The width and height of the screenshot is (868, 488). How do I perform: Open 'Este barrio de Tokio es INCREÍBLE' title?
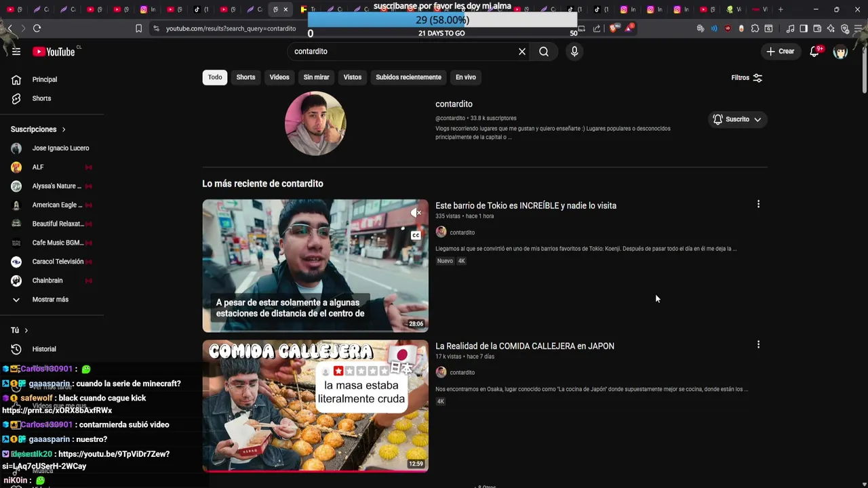[526, 205]
